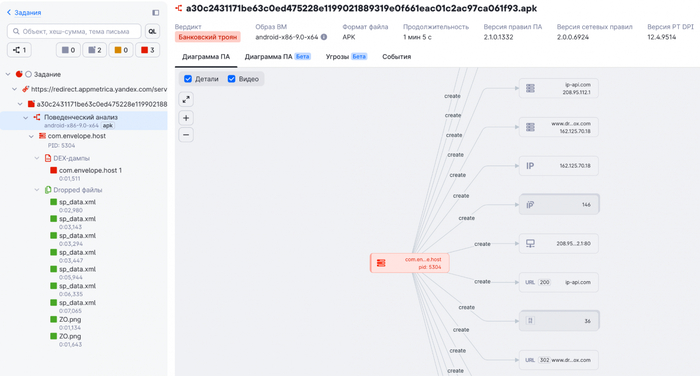Open the QL query button
The image size is (700, 376).
tap(152, 31)
